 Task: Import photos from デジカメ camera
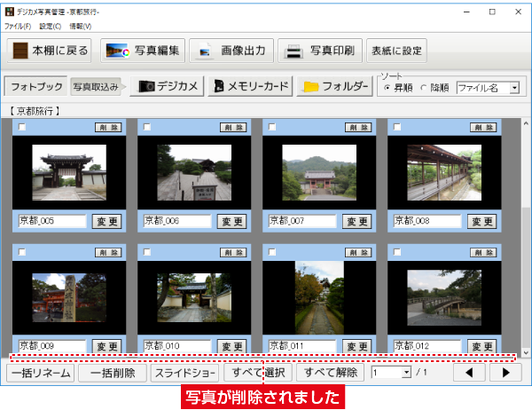pyautogui.click(x=168, y=86)
